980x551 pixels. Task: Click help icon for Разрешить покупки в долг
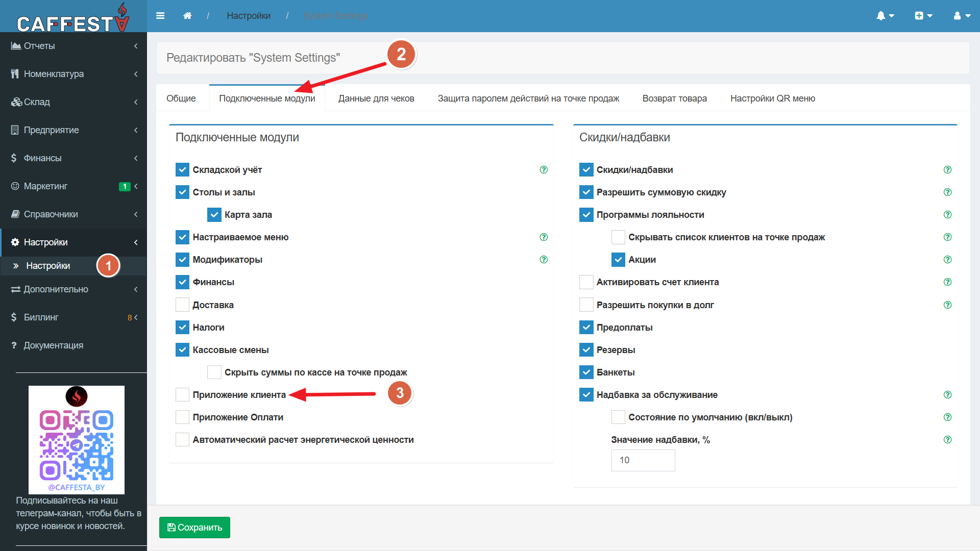[x=947, y=305]
